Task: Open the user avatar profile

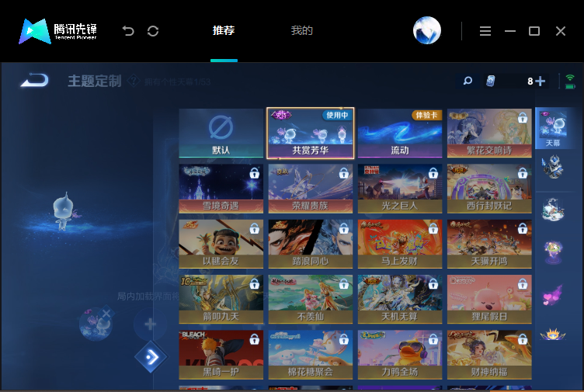Action: (427, 30)
